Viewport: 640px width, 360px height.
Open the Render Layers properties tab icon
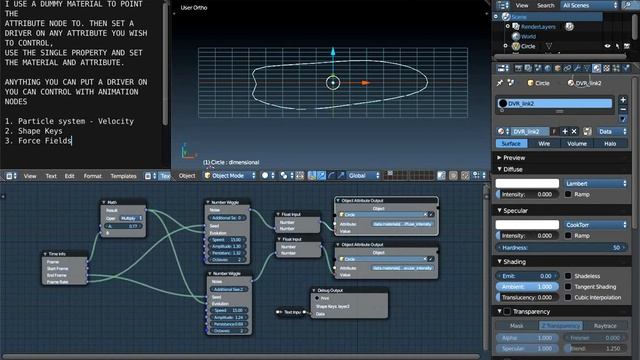[x=528, y=68]
